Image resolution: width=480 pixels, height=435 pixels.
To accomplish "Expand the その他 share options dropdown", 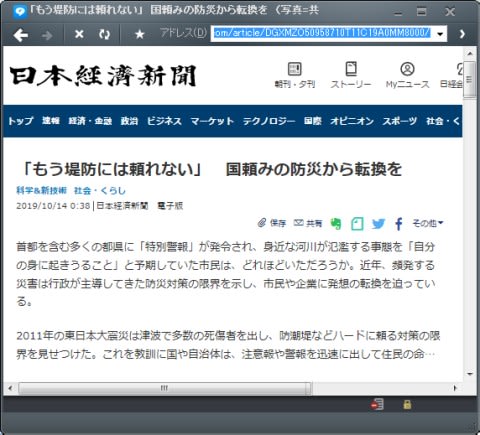I will (x=428, y=223).
